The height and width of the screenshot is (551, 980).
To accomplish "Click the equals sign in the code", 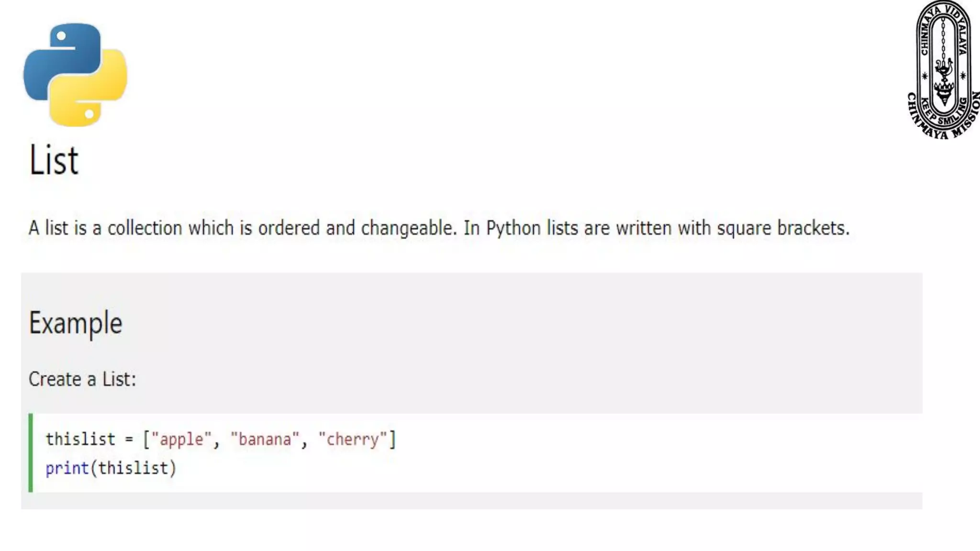I will coord(129,439).
